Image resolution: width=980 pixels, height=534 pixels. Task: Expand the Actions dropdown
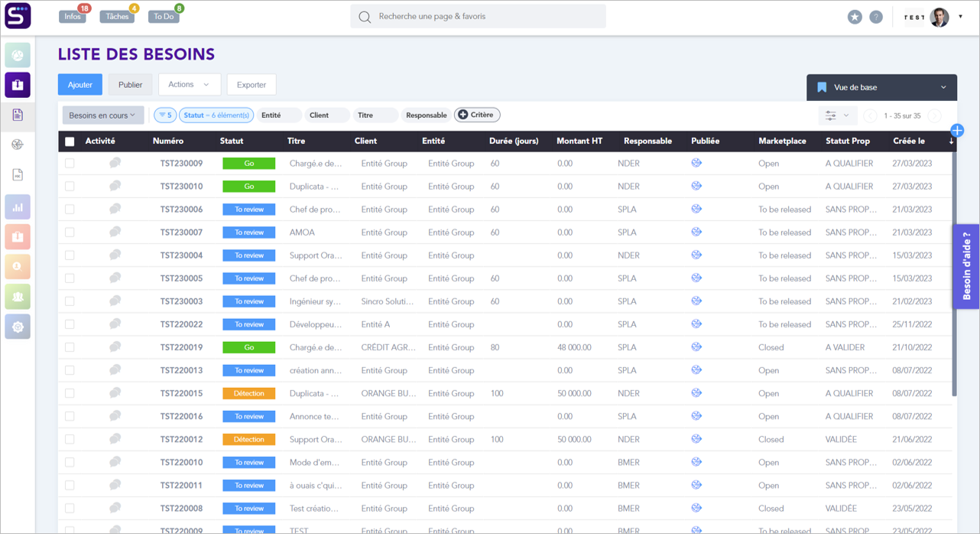190,84
